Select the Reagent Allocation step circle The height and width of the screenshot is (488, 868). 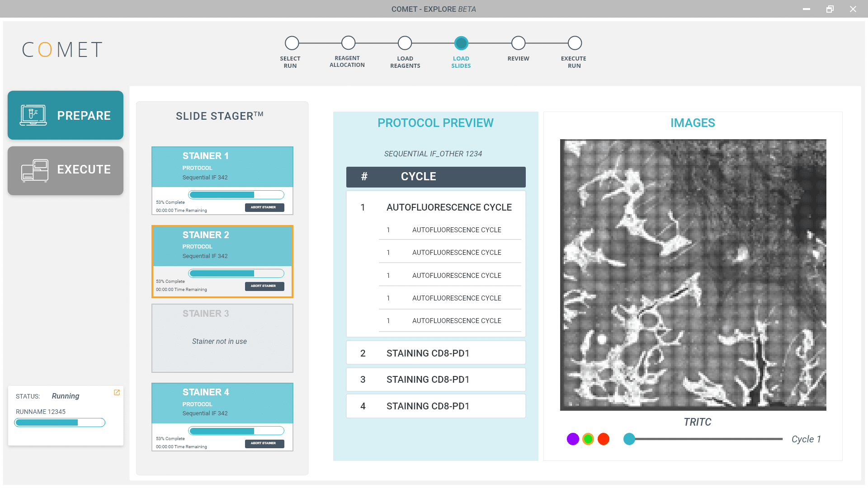[x=348, y=43]
